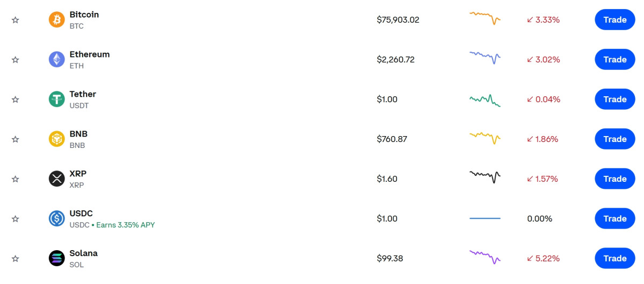The height and width of the screenshot is (284, 644).
Task: Open the BNB asset name link
Action: click(x=78, y=134)
